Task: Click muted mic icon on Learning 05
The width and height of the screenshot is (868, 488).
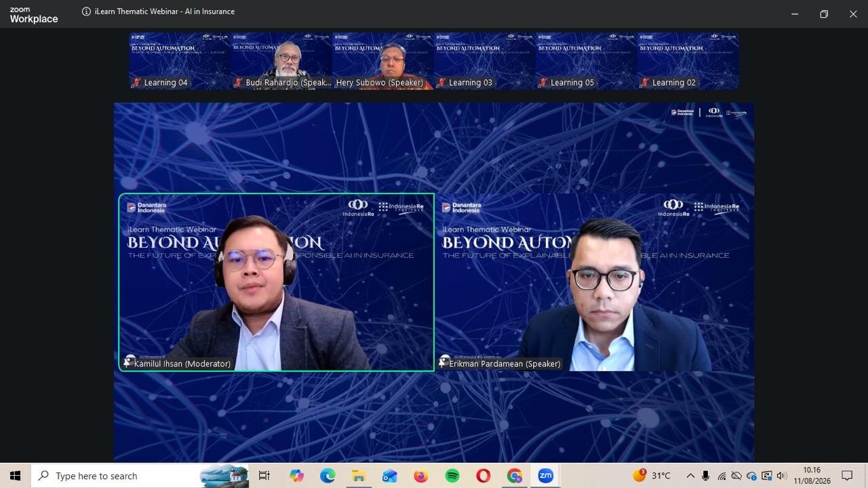Action: pos(543,83)
